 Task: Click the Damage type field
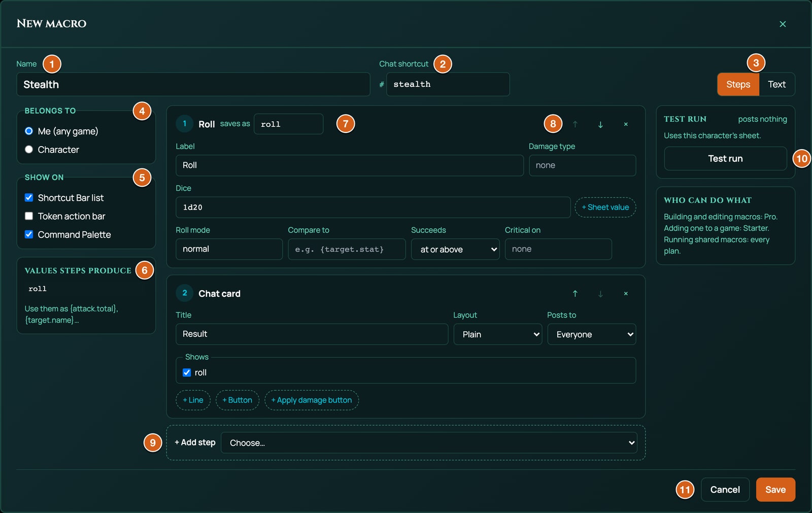[582, 165]
